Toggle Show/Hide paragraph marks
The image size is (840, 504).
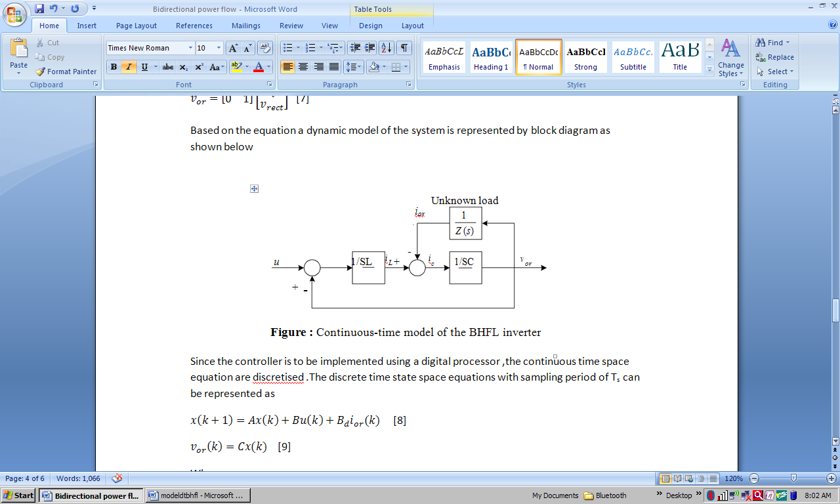pos(404,48)
